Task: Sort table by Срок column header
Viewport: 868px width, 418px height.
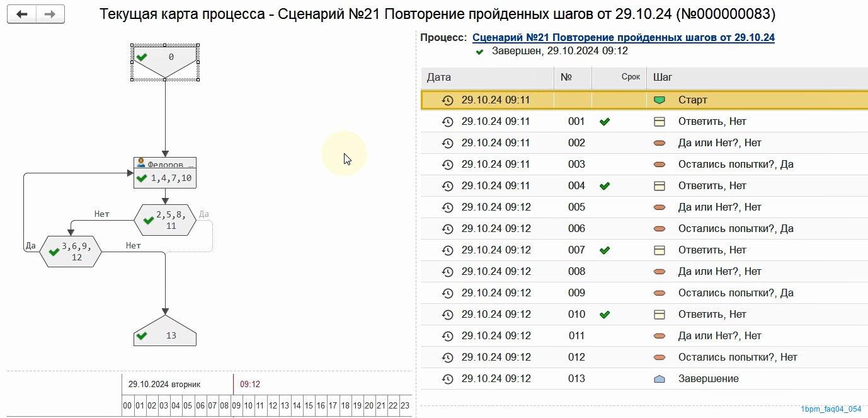Action: click(619, 78)
